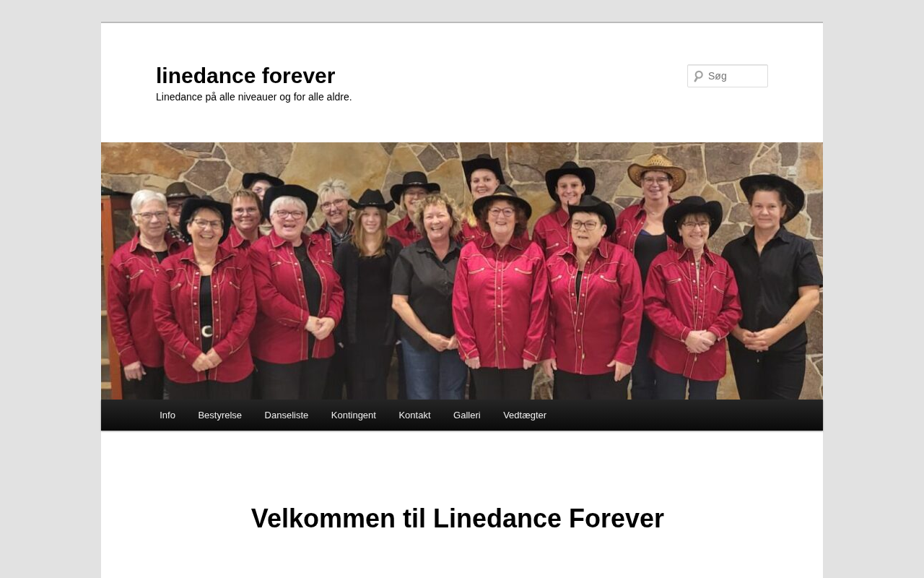
Task: Open the Info menu item
Action: (x=167, y=415)
